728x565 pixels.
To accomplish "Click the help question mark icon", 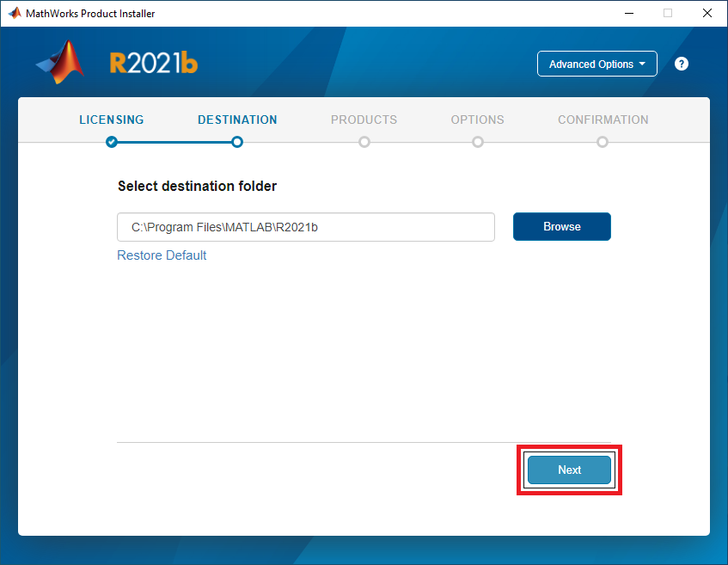I will click(682, 64).
